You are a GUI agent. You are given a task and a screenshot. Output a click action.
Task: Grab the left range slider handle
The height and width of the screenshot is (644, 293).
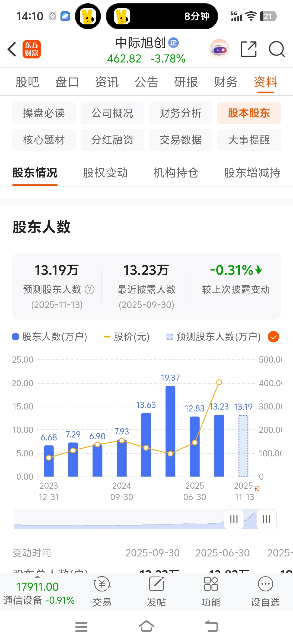(x=234, y=519)
